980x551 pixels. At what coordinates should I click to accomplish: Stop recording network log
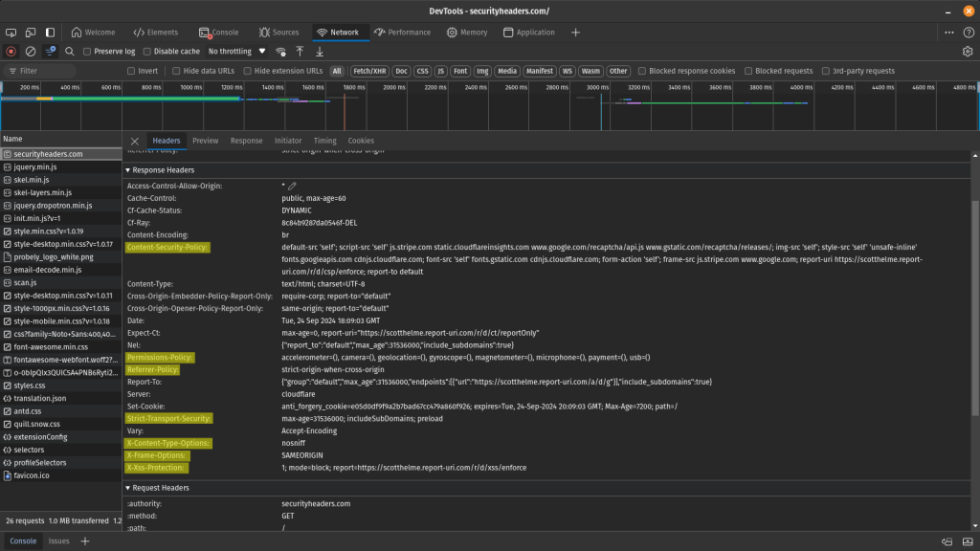(x=10, y=51)
